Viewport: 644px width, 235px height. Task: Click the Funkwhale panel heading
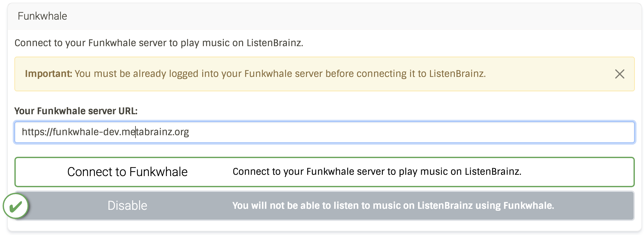click(x=42, y=16)
